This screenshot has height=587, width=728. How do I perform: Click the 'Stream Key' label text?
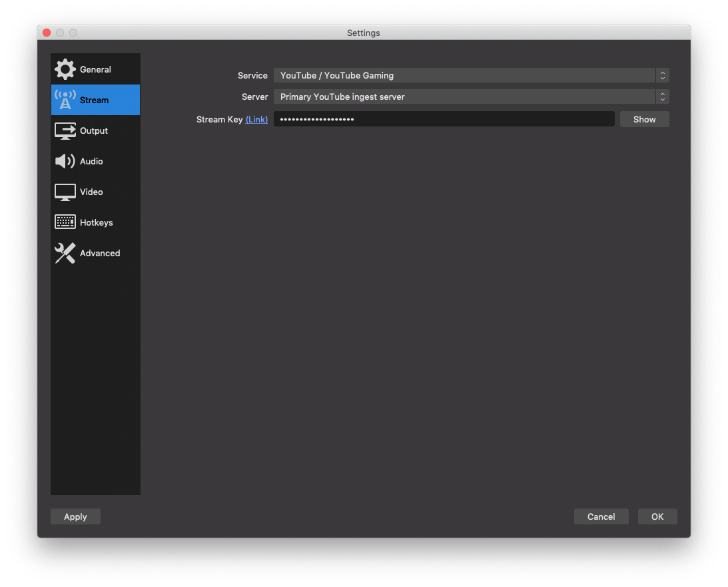coord(220,119)
